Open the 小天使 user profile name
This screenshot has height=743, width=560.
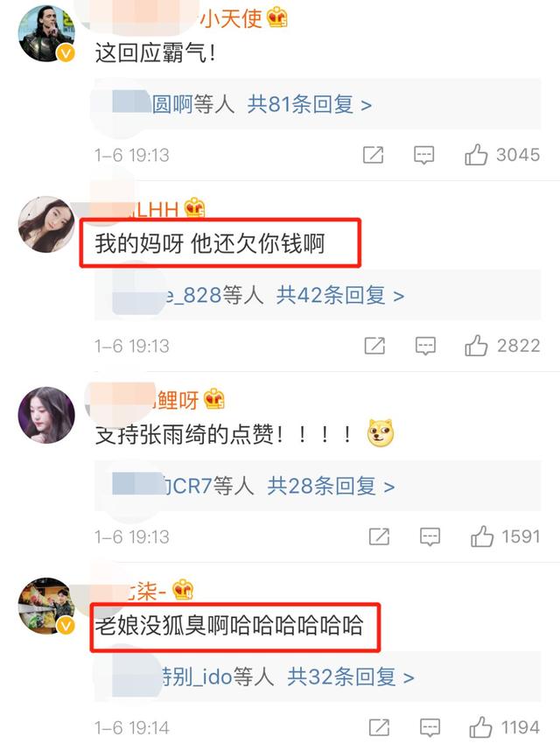coord(231,19)
